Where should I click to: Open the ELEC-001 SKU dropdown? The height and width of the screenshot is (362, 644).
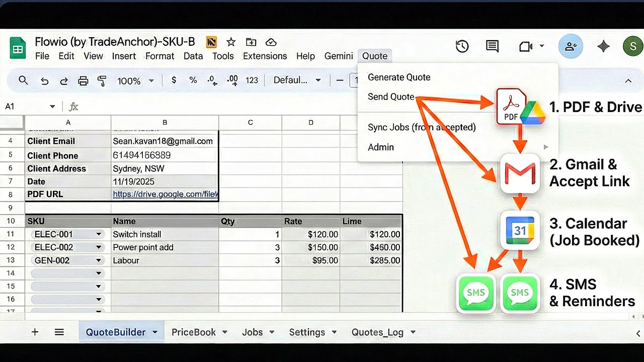(99, 234)
